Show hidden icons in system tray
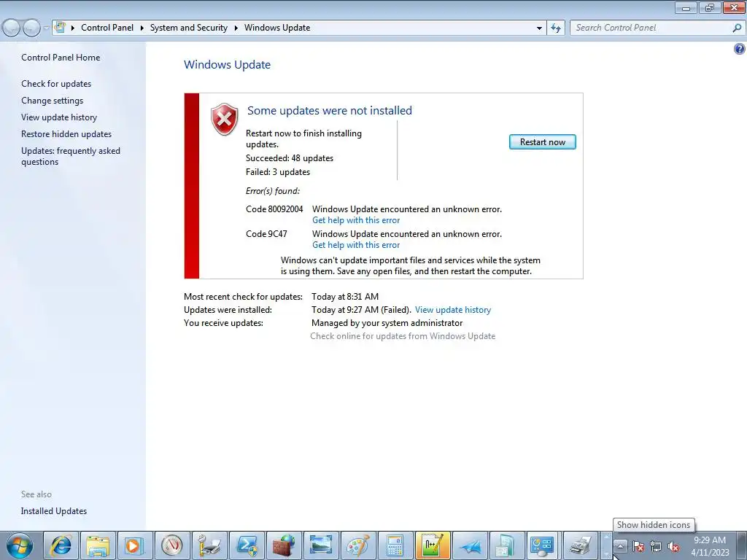The height and width of the screenshot is (560, 747). 620,546
